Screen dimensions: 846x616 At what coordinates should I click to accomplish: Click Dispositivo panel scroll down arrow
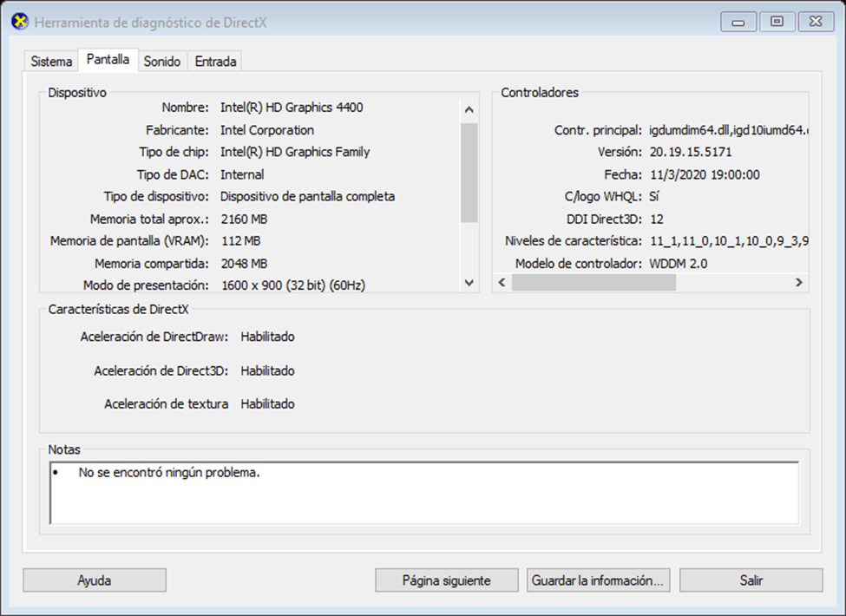pos(469,283)
